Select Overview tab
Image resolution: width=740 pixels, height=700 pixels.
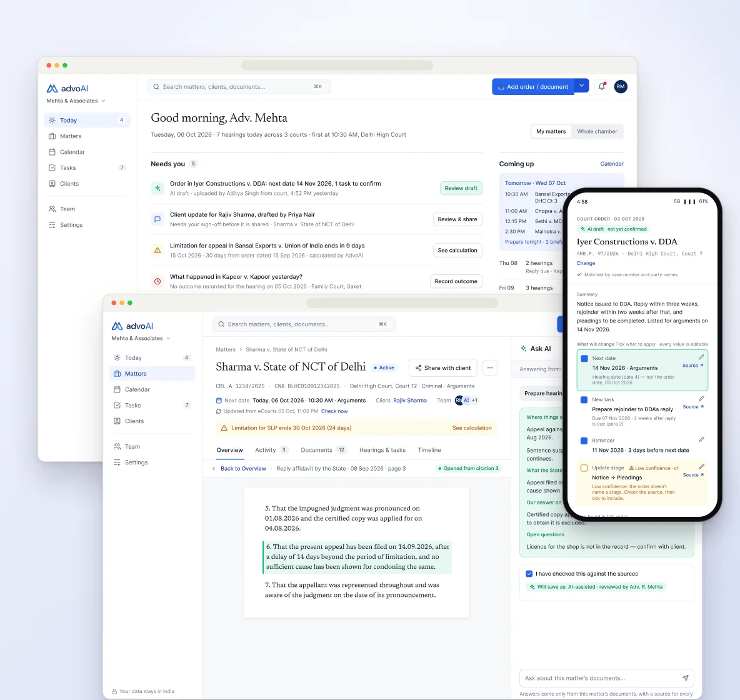point(230,450)
